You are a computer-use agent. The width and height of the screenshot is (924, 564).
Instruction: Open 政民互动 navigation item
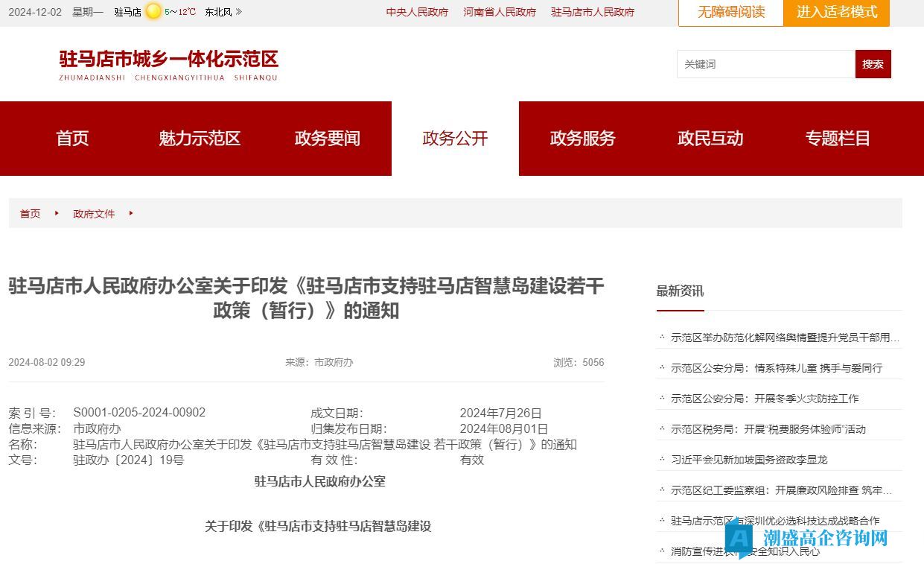(x=710, y=139)
